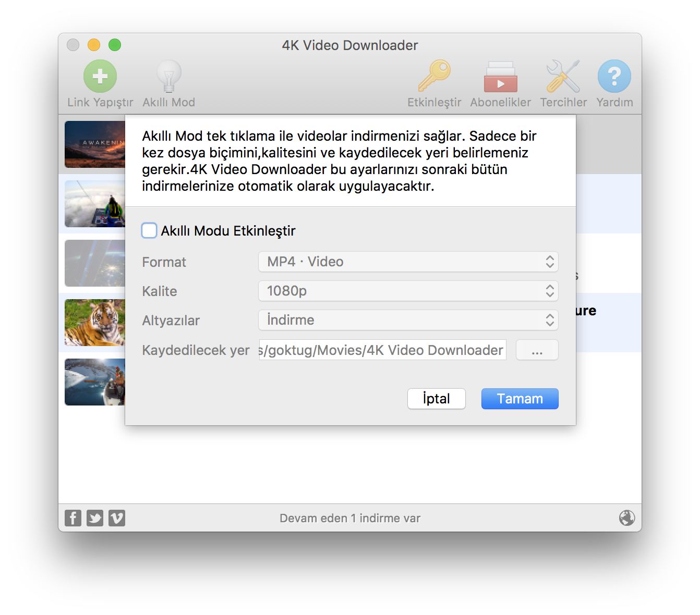Click the Etkinleştir key icon
700x615 pixels.
point(434,77)
